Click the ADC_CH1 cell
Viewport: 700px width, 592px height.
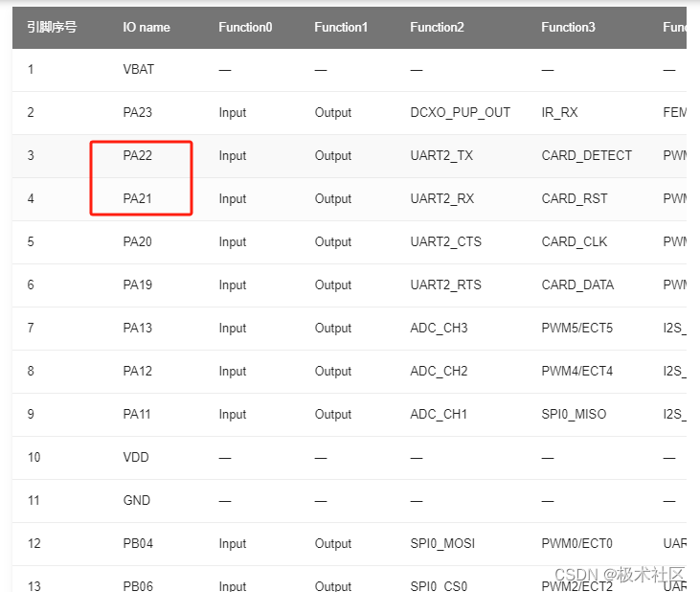(439, 414)
